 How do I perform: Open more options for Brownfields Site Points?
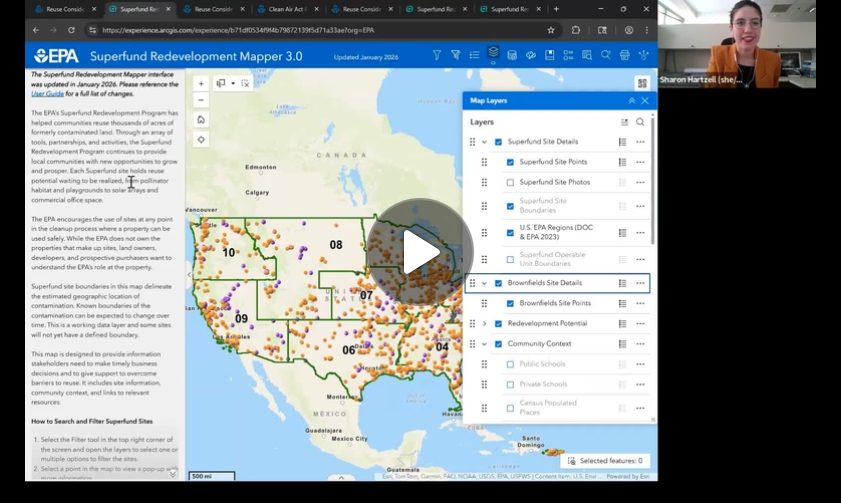pos(640,304)
